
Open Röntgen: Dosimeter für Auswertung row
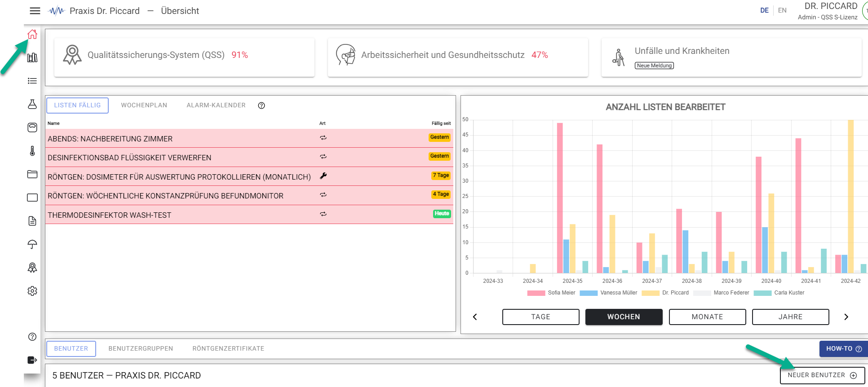point(249,177)
